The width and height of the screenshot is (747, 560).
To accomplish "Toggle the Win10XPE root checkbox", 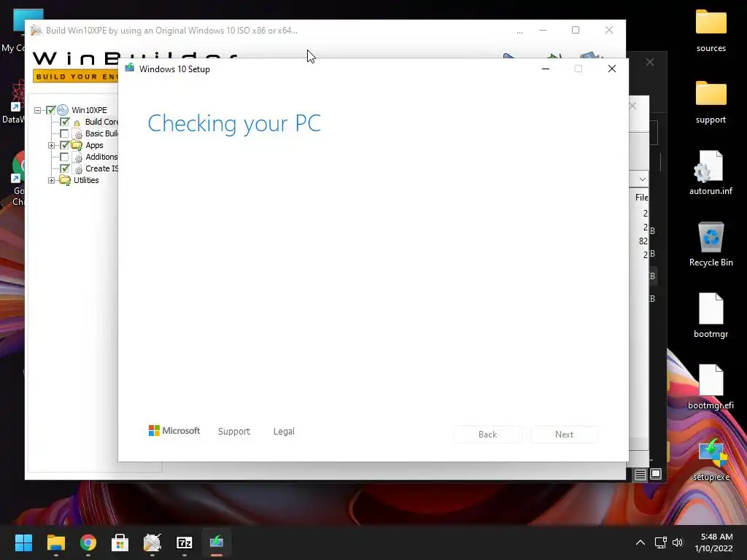I will pos(51,110).
